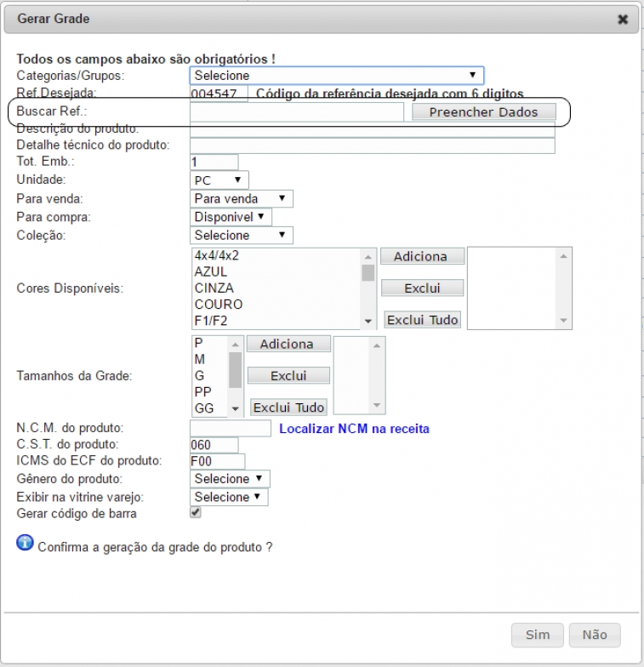Viewport: 644px width, 667px height.
Task: Click Localizar NCM na receita link
Action: click(354, 429)
